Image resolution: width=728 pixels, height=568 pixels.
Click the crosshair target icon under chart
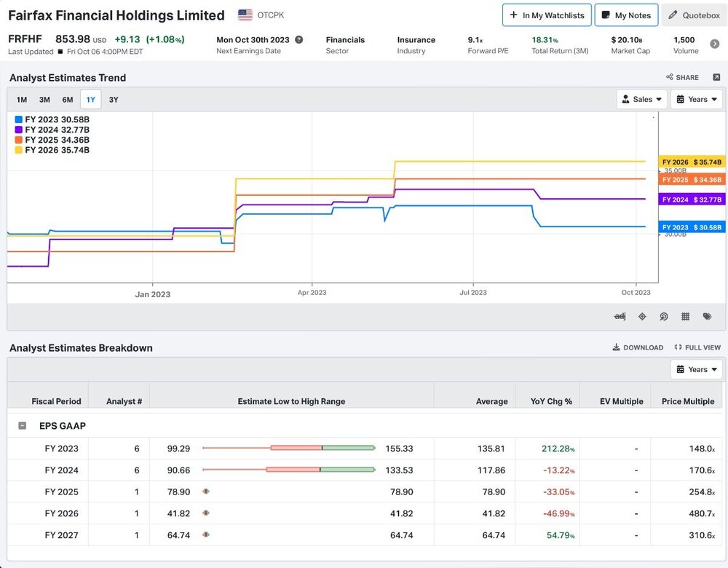pyautogui.click(x=642, y=316)
